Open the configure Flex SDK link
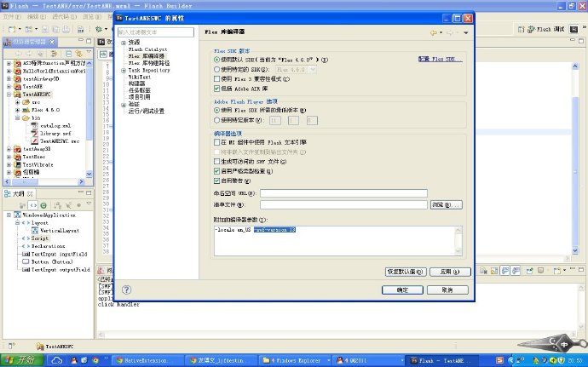The width and height of the screenshot is (588, 367). point(441,60)
